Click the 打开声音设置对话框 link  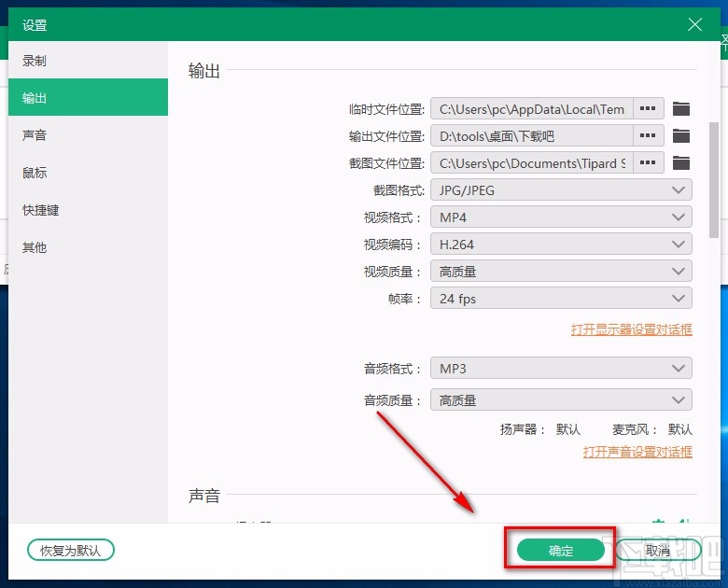pyautogui.click(x=637, y=452)
